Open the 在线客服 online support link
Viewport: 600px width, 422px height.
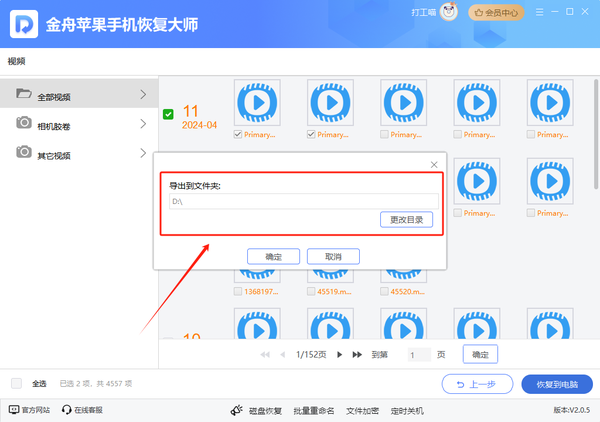(x=82, y=410)
